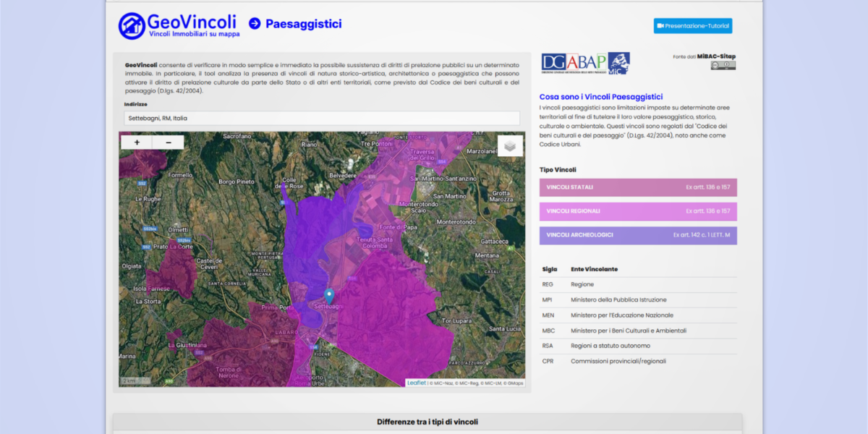
Task: Click the Olgiata label on the map
Action: 132,266
